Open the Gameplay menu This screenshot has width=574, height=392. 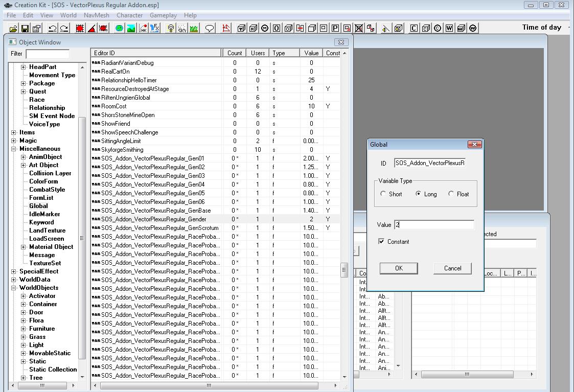point(163,15)
